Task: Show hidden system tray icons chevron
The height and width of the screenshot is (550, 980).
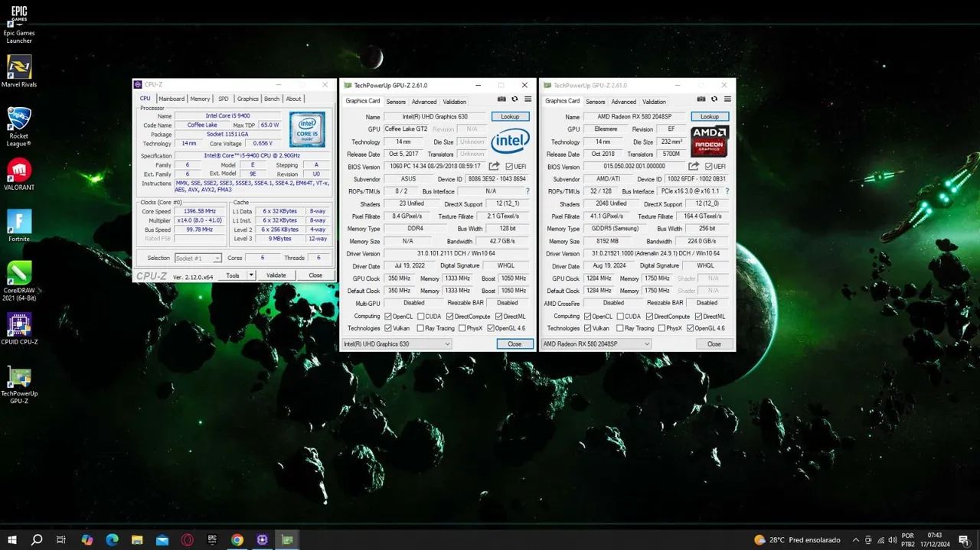Action: [x=856, y=539]
